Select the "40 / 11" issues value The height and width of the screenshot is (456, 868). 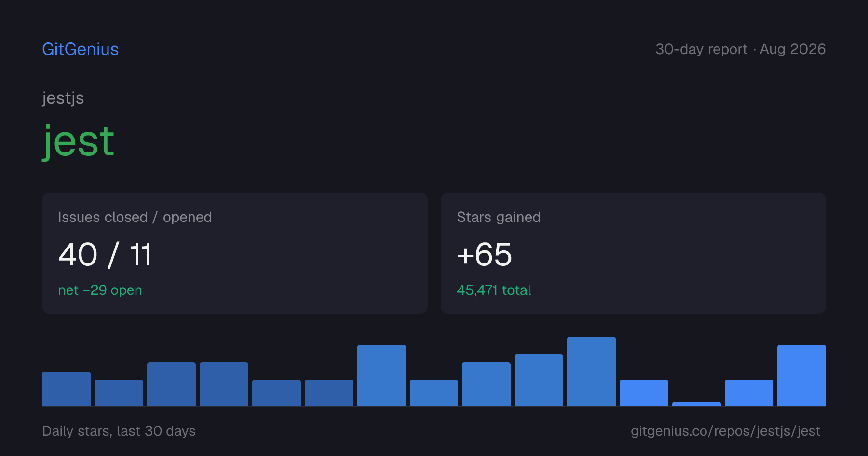[x=105, y=254]
